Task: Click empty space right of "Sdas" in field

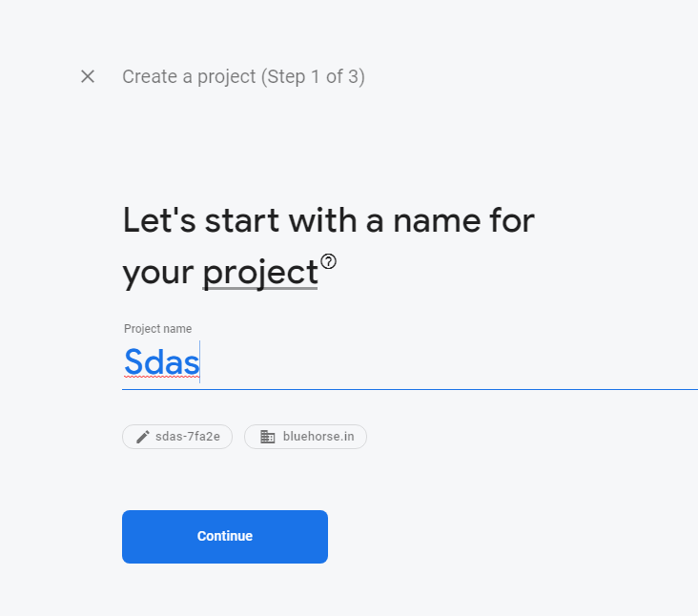Action: click(445, 361)
